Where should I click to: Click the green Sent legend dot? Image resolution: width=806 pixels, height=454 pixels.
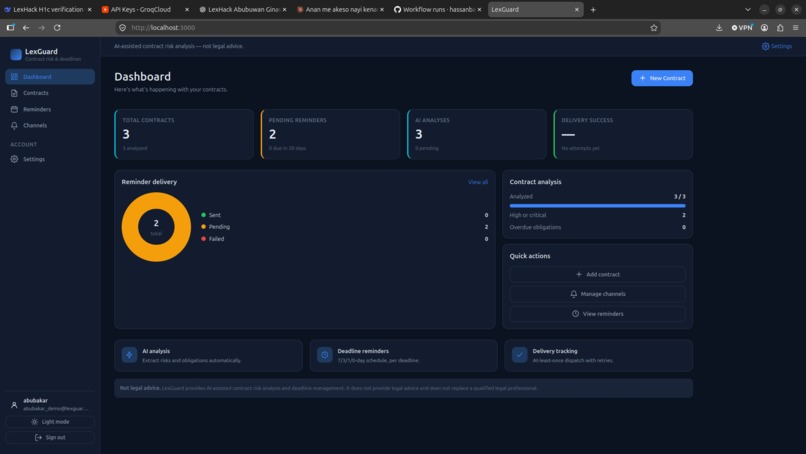[x=204, y=215]
